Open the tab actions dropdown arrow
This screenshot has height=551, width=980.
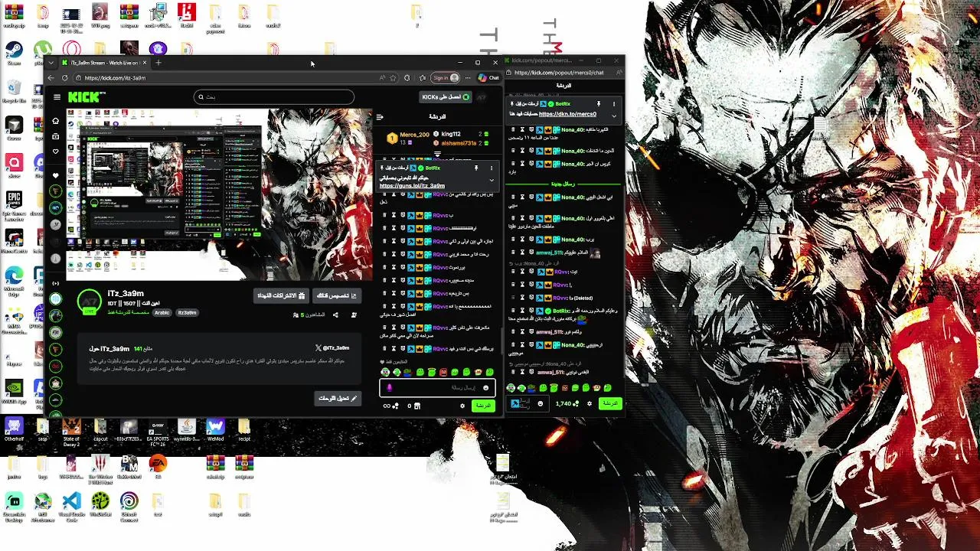pos(52,63)
